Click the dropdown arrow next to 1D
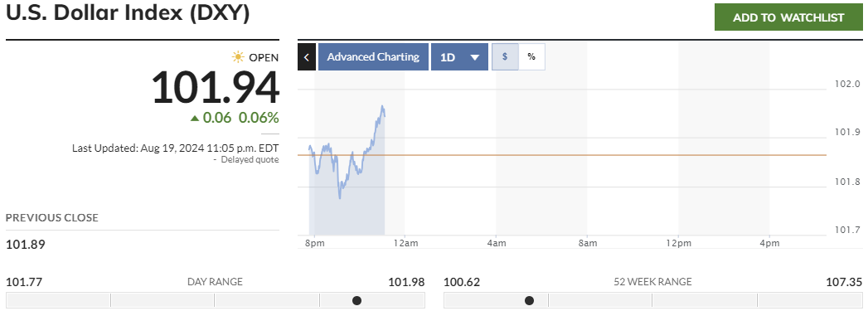868x311 pixels. (x=474, y=57)
